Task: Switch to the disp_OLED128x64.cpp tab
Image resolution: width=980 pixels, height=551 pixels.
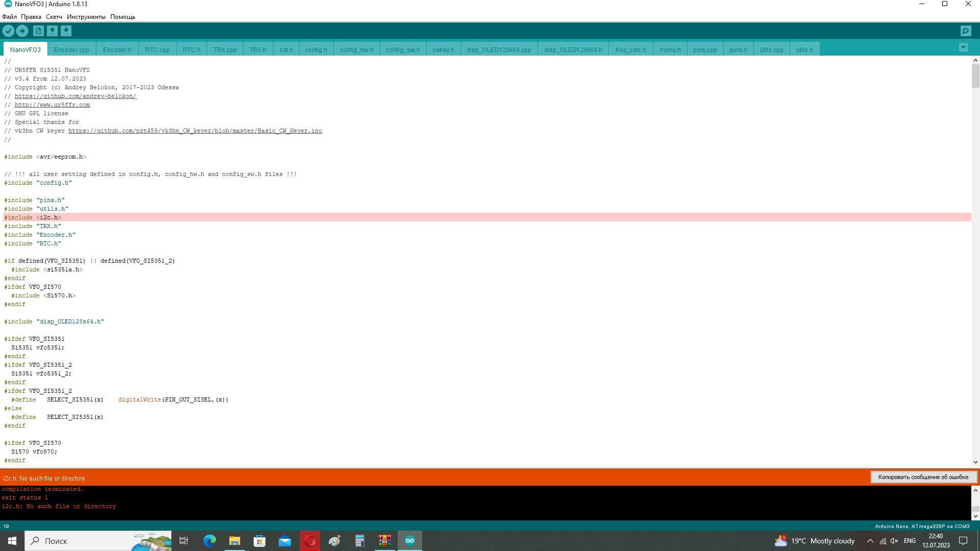Action: [499, 49]
